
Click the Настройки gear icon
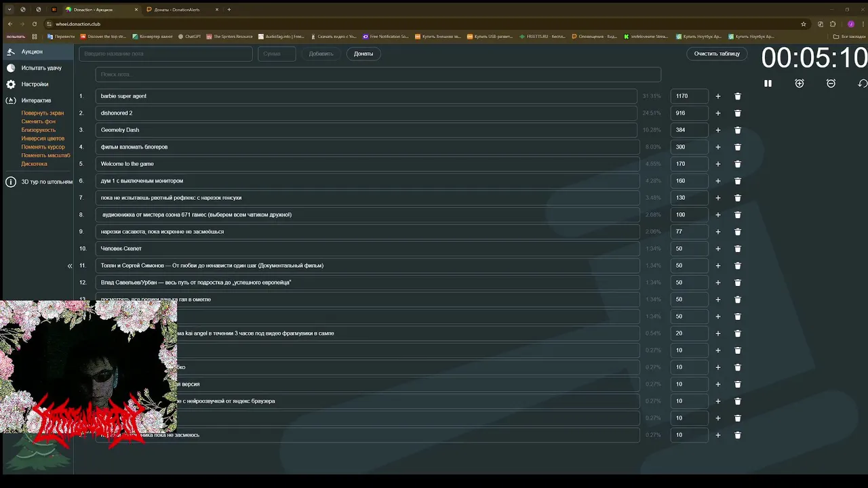pos(11,84)
